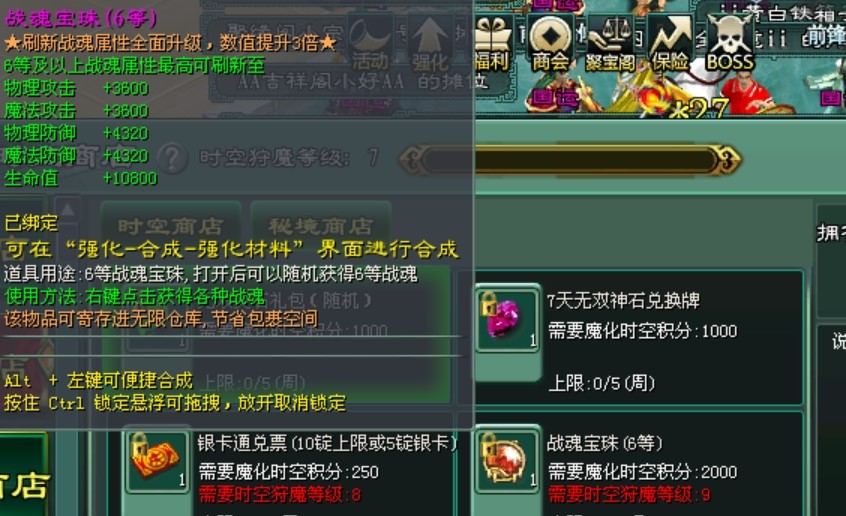
Task: Switch to the 时空商店 tab
Action: (170, 226)
